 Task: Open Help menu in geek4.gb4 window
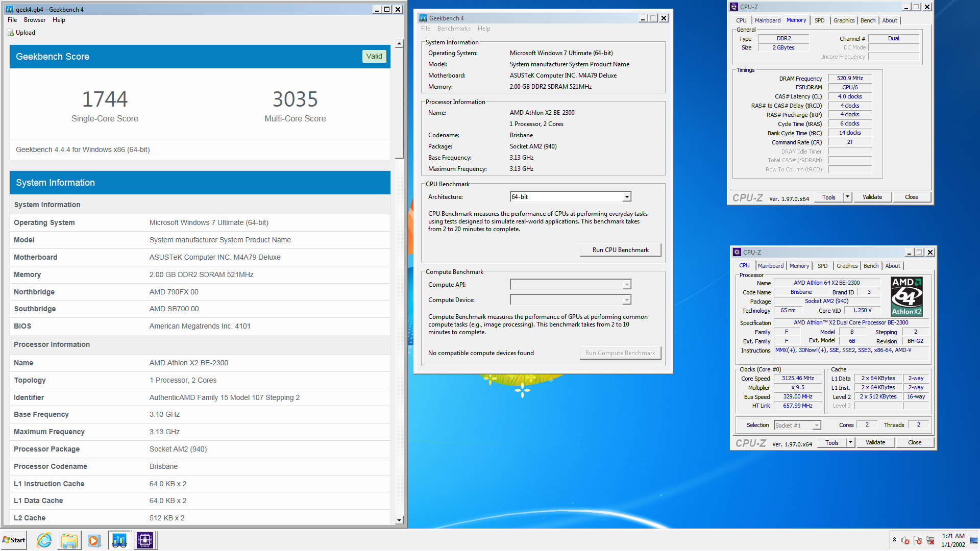pyautogui.click(x=59, y=20)
